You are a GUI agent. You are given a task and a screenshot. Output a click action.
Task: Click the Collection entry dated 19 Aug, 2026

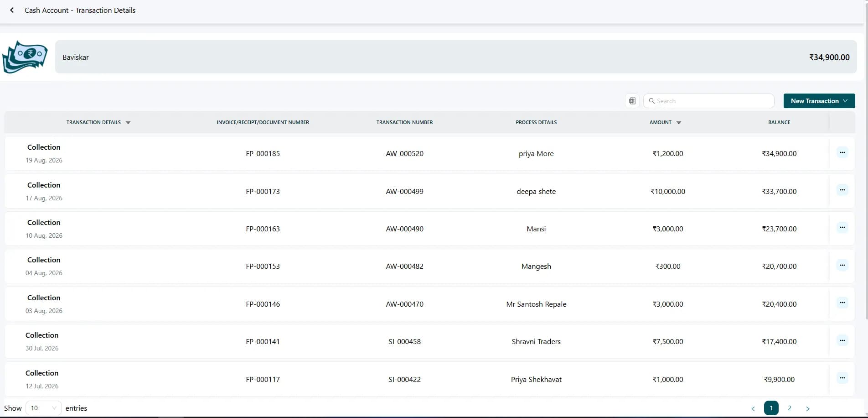coord(44,153)
